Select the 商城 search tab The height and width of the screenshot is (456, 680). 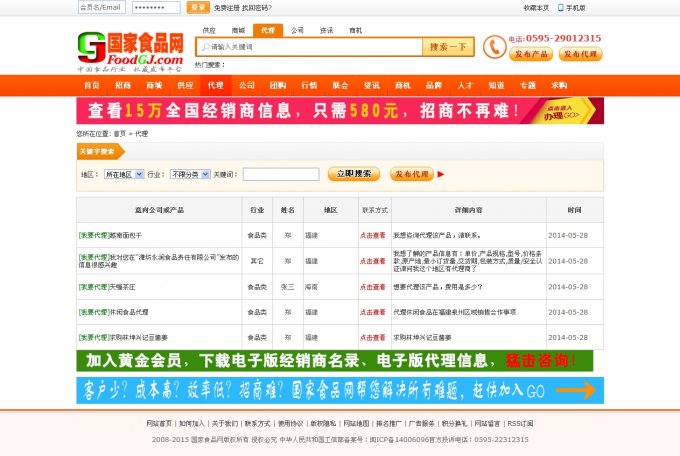click(239, 30)
